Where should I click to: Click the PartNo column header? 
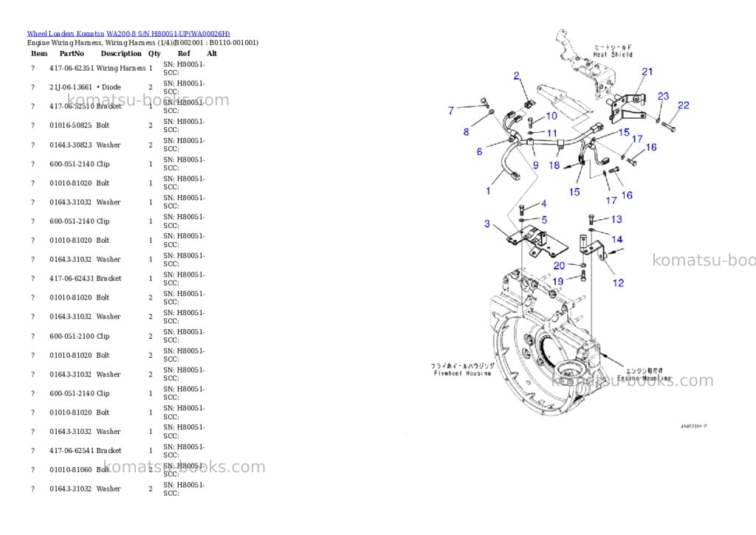72,53
